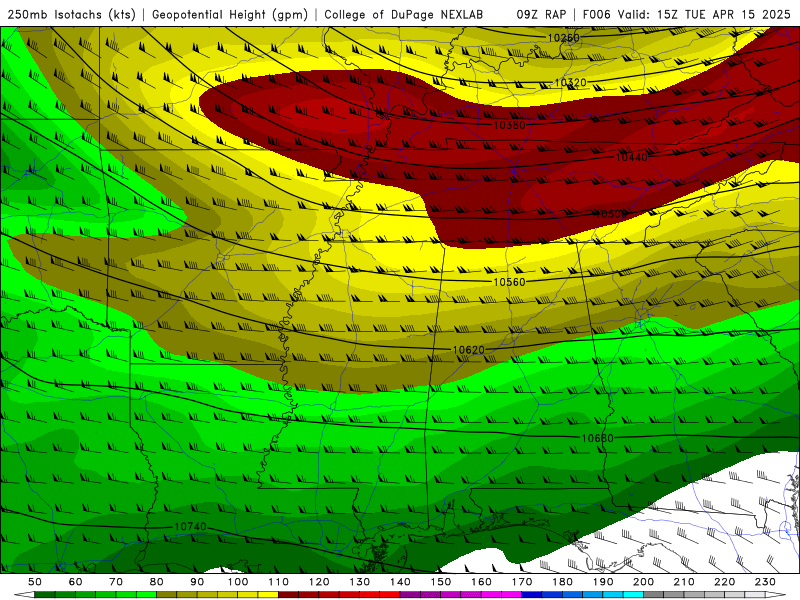The height and width of the screenshot is (600, 800).
Task: Click the 70 value on the color scale
Action: [x=116, y=582]
